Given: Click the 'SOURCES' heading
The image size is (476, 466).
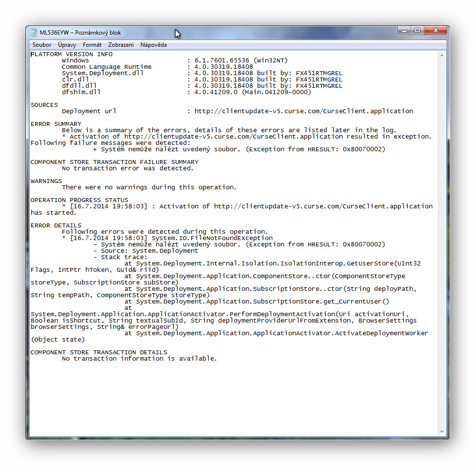Looking at the screenshot, I should 44,105.
